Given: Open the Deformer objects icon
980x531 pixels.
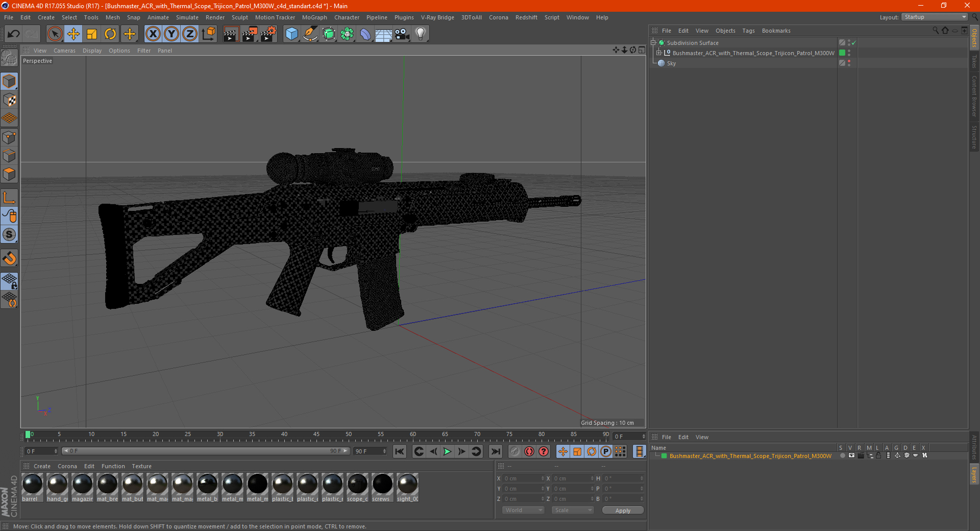Looking at the screenshot, I should pos(365,34).
